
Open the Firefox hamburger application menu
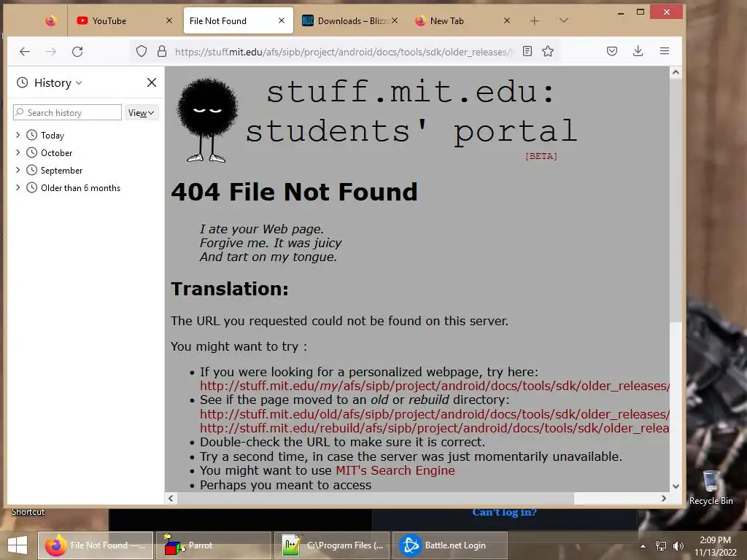pos(665,51)
